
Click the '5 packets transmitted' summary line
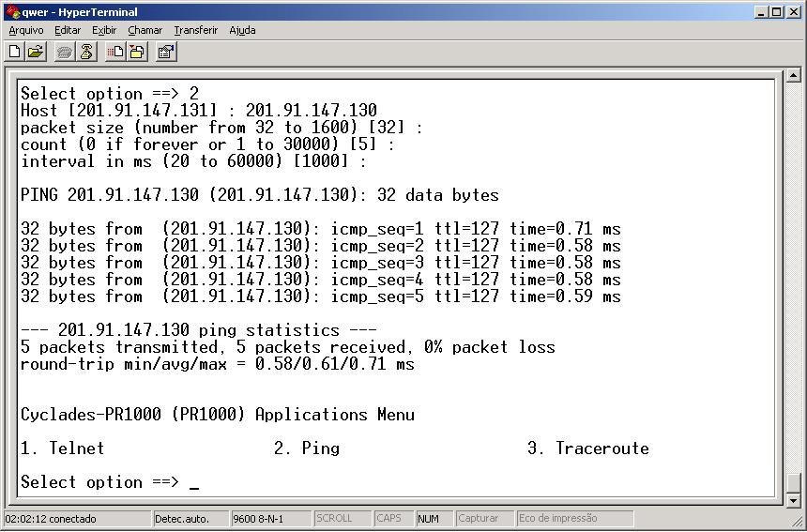pos(288,347)
